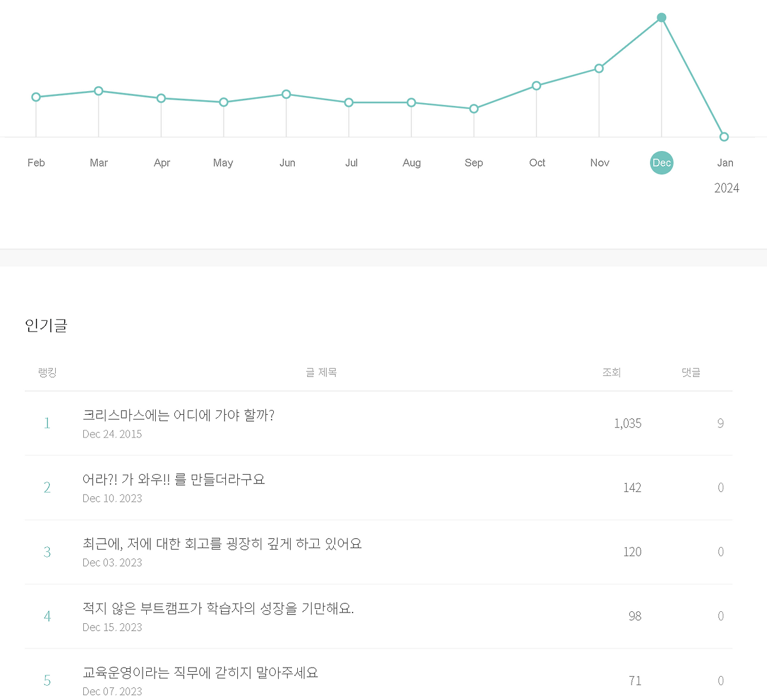The height and width of the screenshot is (700, 767).
Task: Open the post 크리스마스에는 어디에 가야 할까?
Action: point(179,415)
